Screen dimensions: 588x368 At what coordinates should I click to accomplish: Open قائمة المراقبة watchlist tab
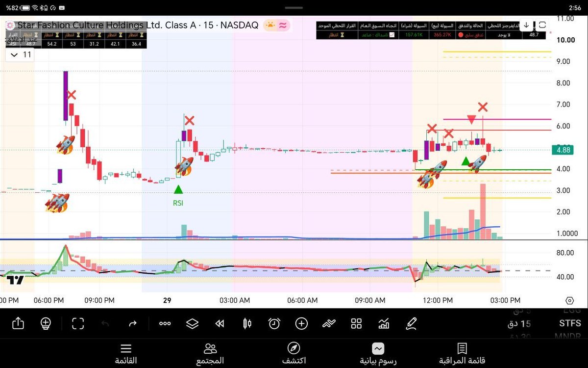[462, 353]
